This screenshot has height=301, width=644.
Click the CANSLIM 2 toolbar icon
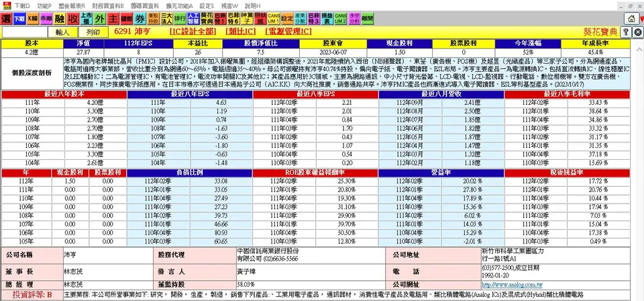[341, 19]
